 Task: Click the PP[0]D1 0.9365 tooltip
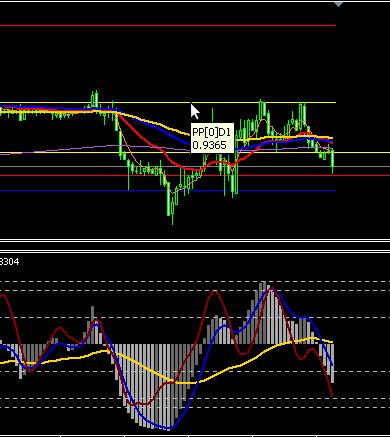212,138
